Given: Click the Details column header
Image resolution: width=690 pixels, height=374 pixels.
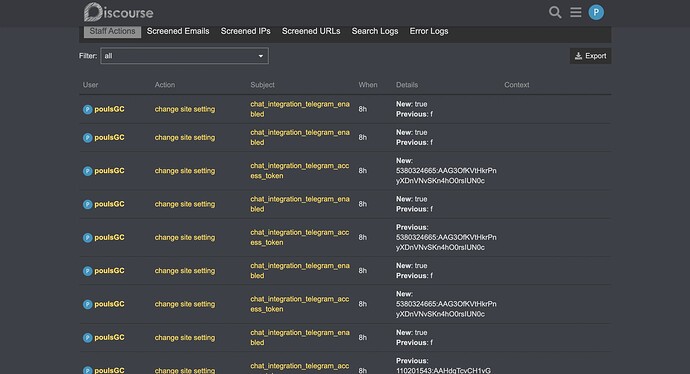Looking at the screenshot, I should click(x=407, y=85).
